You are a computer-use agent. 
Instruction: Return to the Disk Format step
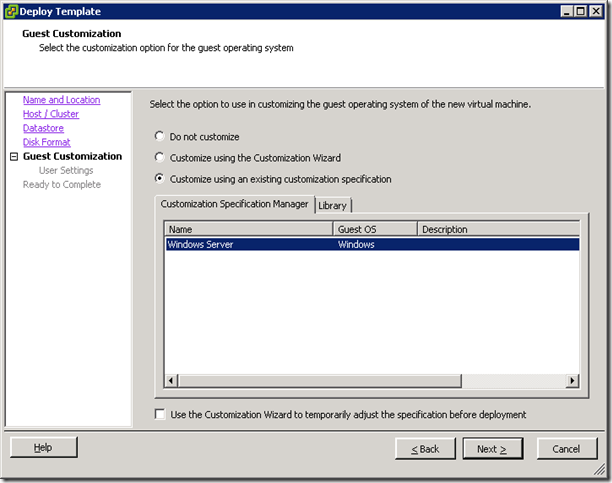pyautogui.click(x=46, y=142)
